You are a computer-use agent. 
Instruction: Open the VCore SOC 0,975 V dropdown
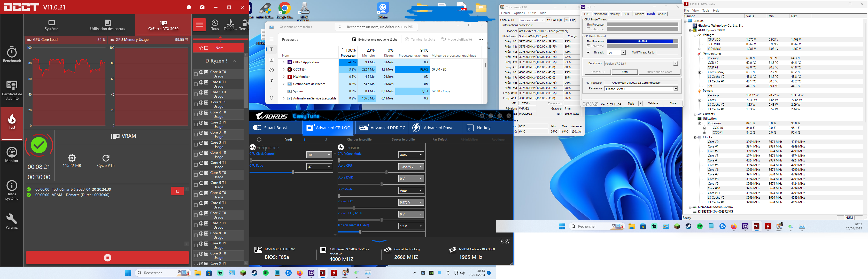(411, 202)
